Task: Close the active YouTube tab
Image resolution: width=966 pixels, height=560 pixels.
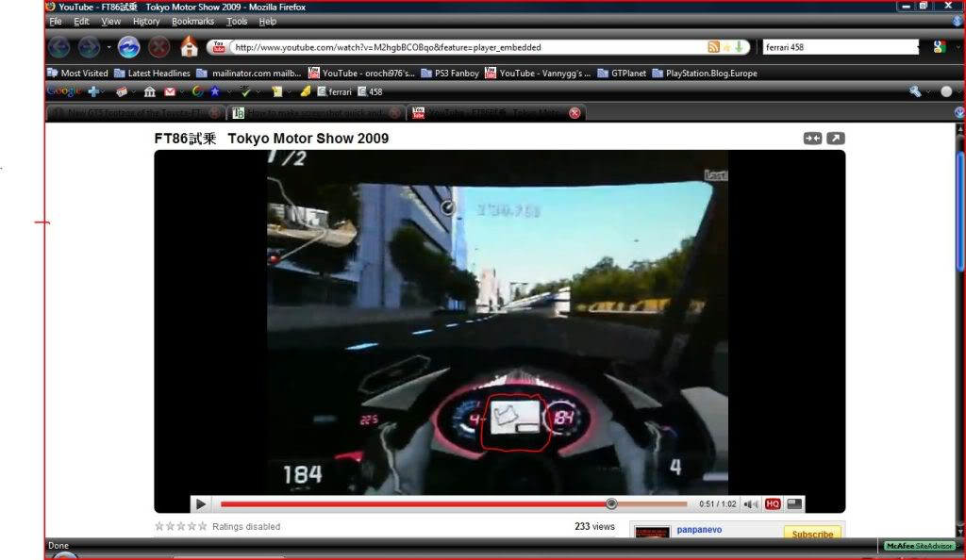Action: point(575,113)
